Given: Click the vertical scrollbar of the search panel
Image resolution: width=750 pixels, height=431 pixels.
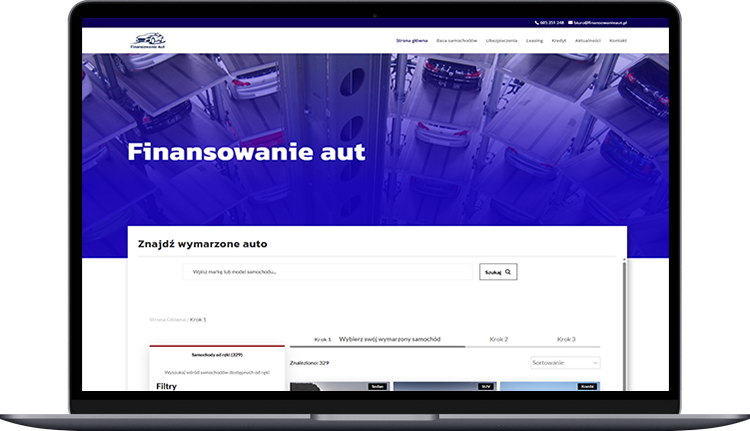Looking at the screenshot, I should pos(624,324).
